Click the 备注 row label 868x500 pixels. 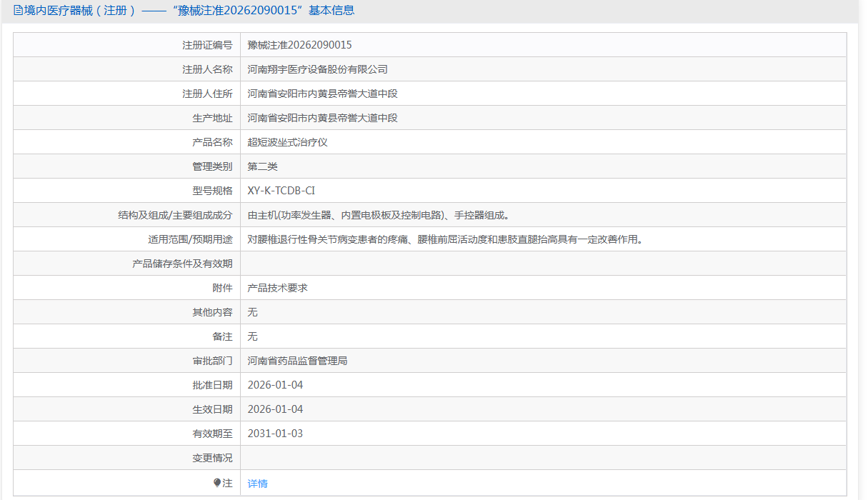click(222, 336)
